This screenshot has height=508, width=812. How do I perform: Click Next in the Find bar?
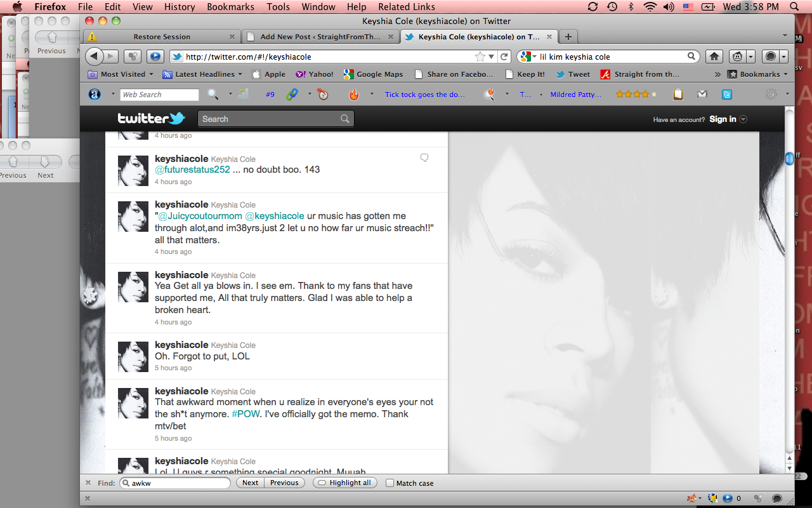pyautogui.click(x=250, y=483)
